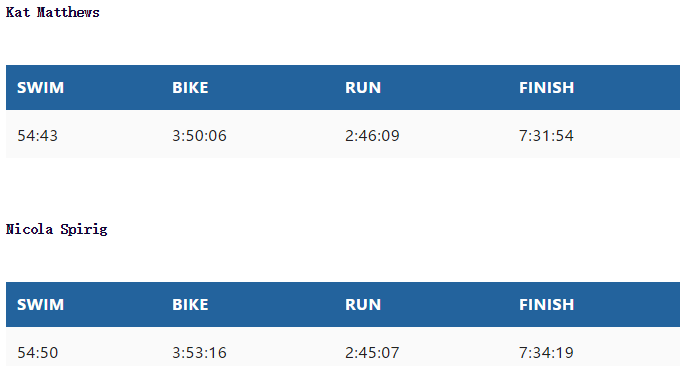The image size is (680, 366).
Task: Click the RUN column header in Kat Matthews table
Action: 363,88
